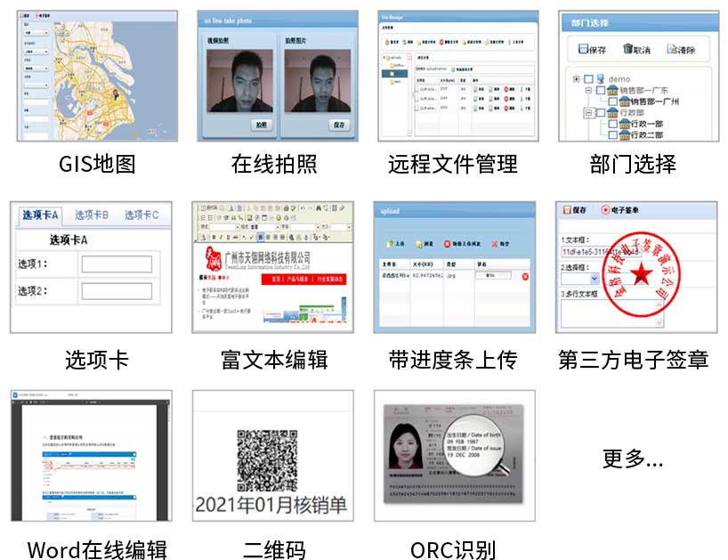This screenshot has height=560, width=728.
Task: Click the demo computer icon in tree
Action: coord(601,79)
